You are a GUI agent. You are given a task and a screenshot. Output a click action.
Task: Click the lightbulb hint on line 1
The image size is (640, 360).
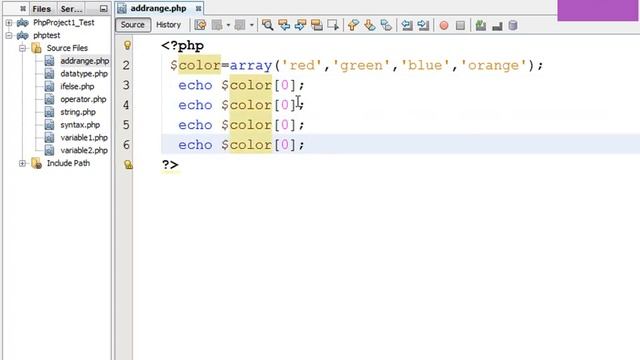click(x=127, y=45)
